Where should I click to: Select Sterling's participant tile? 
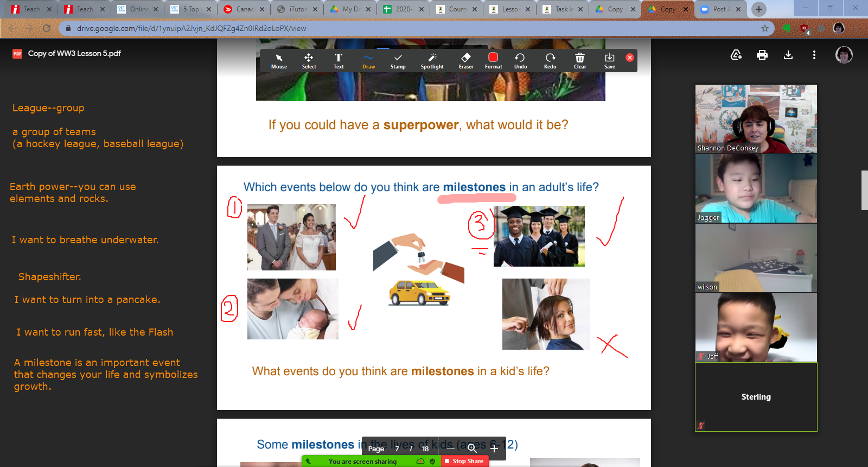pos(756,397)
